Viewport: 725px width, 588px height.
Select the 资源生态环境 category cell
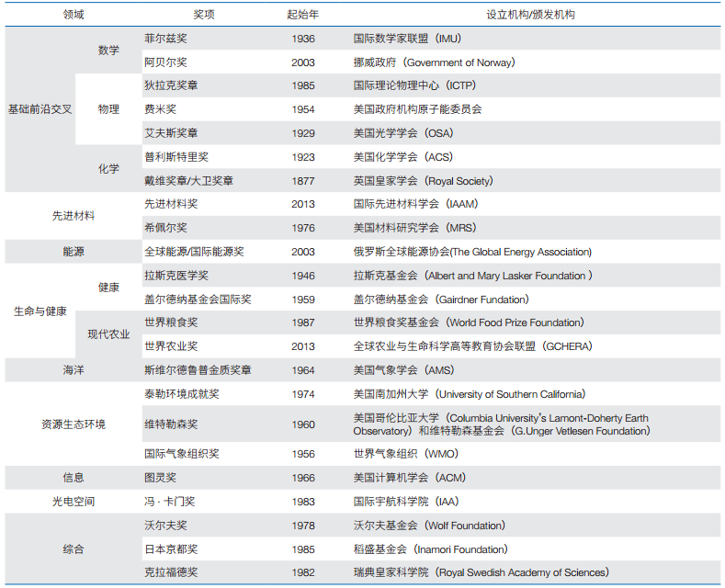point(74,424)
